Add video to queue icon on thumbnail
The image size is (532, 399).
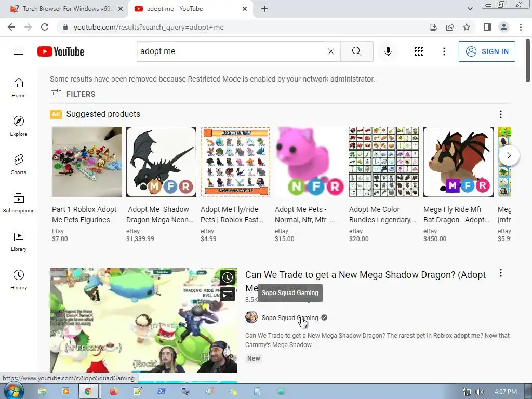pyautogui.click(x=228, y=294)
